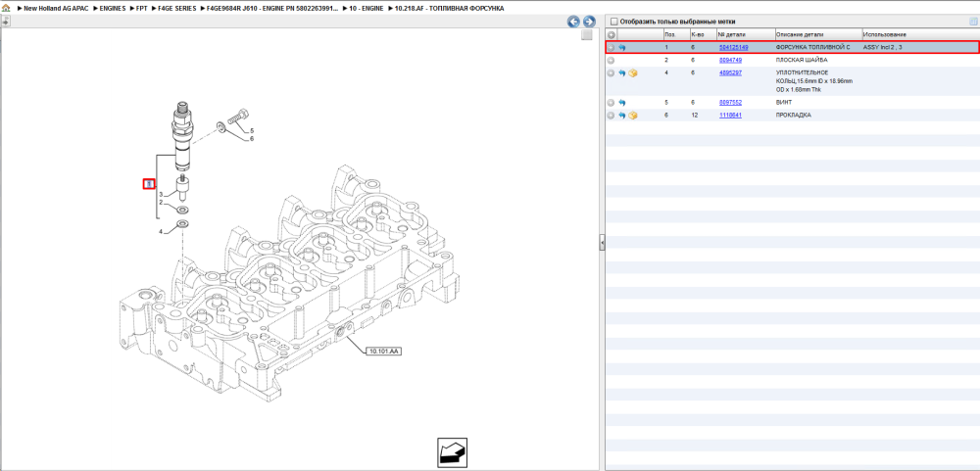Open part number link for ПЛОСКАЯ ШАЙБА
This screenshot has height=471, width=980.
[x=731, y=61]
